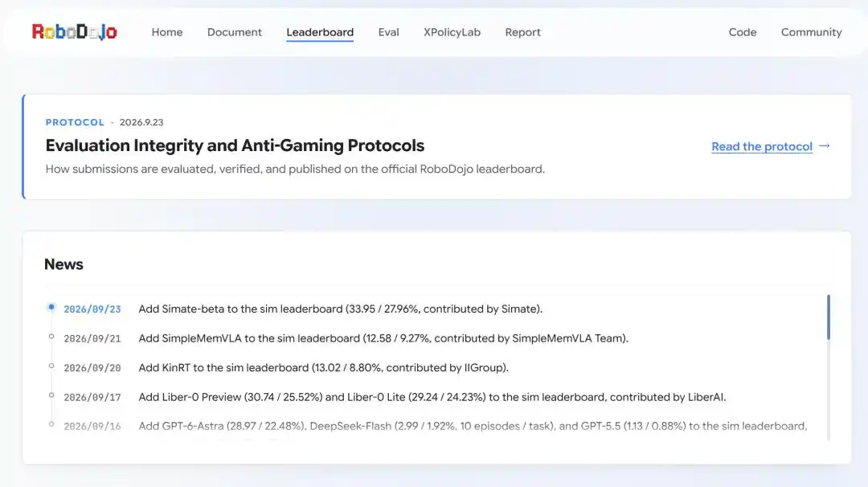Select the Leaderboard nav tab
Viewport: 868px width, 487px height.
(320, 32)
